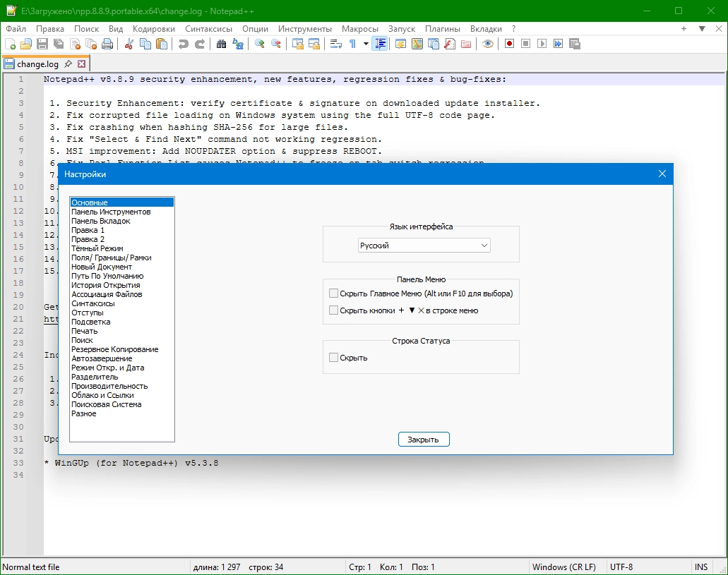Click the Paste clipboard icon

point(162,44)
